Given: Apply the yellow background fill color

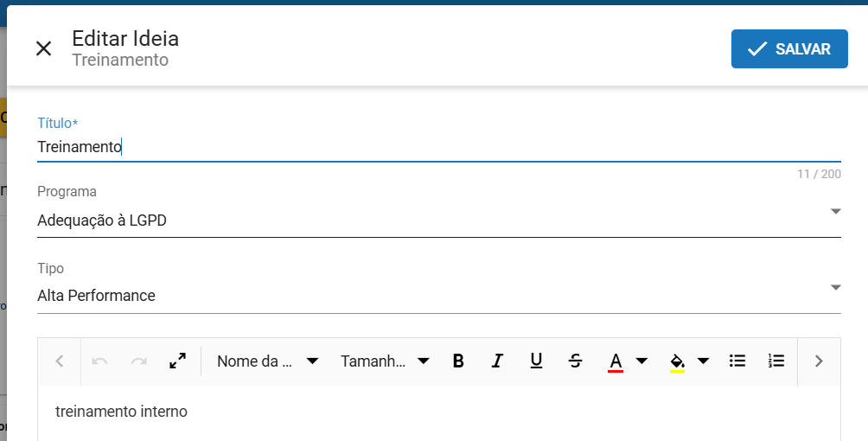Looking at the screenshot, I should 677,361.
